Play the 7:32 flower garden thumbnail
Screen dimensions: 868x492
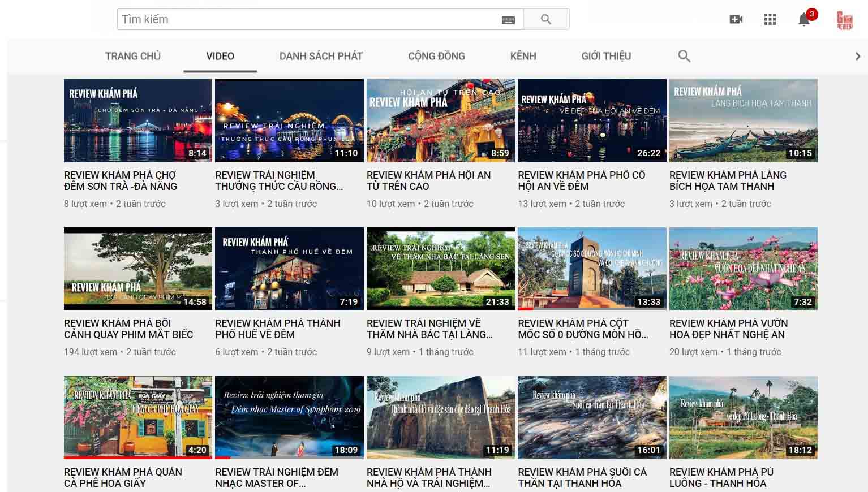click(744, 269)
